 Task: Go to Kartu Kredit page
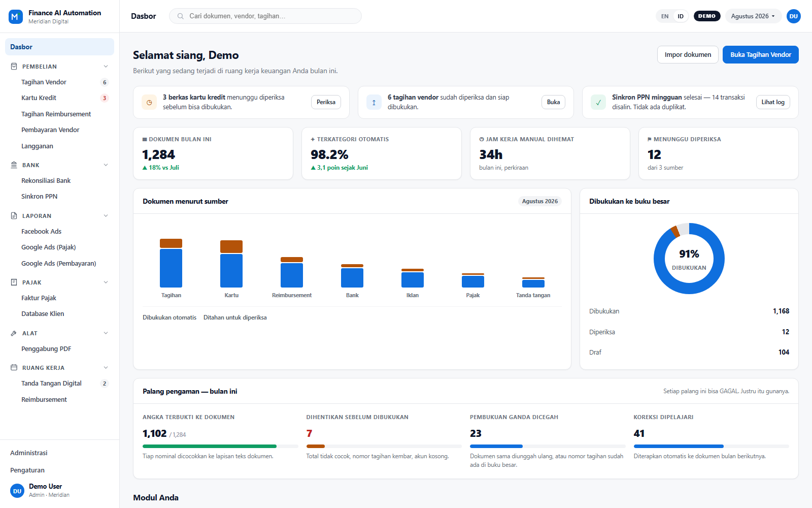(x=59, y=98)
